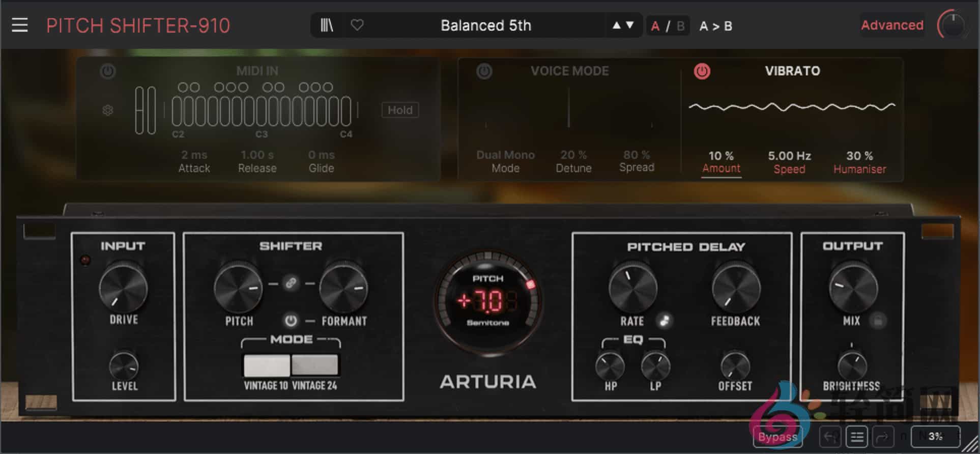Click the 20 % Detune value
The image size is (980, 454).
(573, 155)
